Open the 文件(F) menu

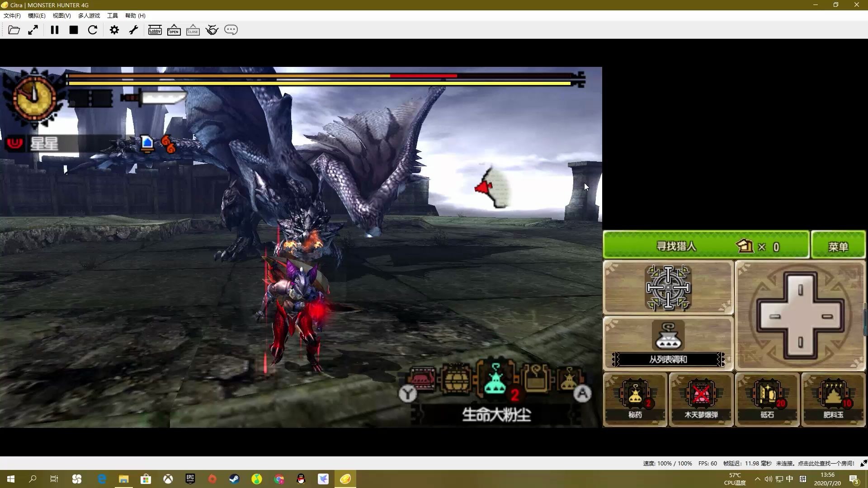pos(12,15)
